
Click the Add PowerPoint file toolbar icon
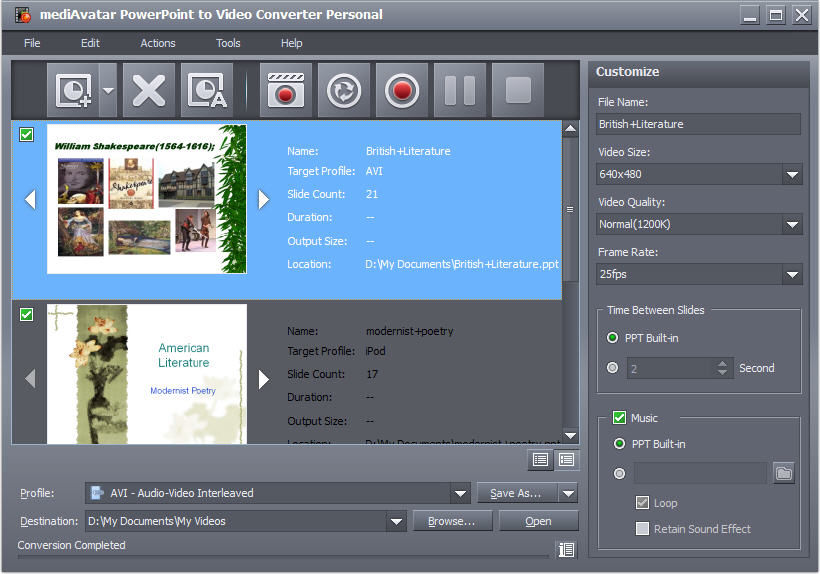(73, 90)
